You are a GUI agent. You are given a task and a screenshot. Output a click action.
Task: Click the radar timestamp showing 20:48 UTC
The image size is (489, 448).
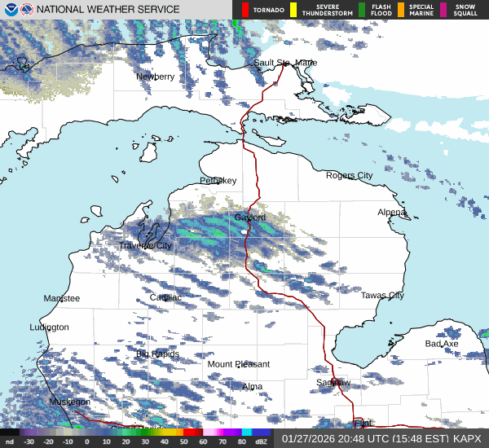tap(365, 438)
